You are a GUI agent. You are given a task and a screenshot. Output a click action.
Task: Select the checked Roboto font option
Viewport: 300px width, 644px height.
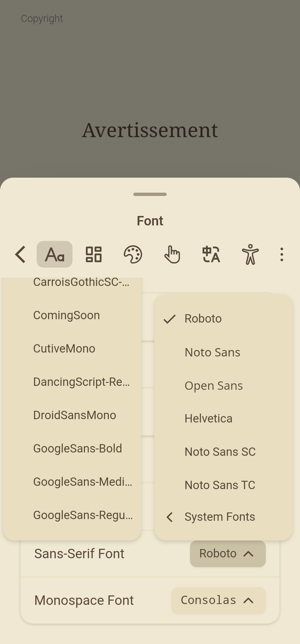203,319
